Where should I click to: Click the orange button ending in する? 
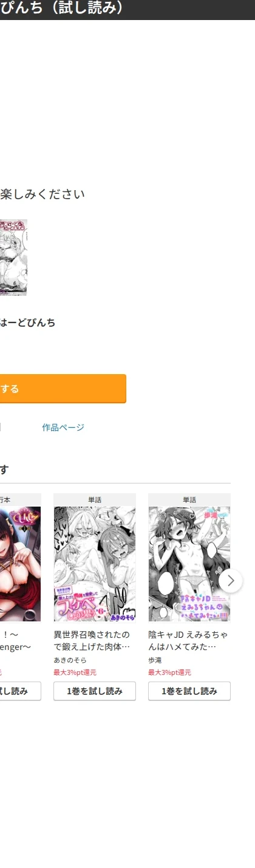click(63, 389)
